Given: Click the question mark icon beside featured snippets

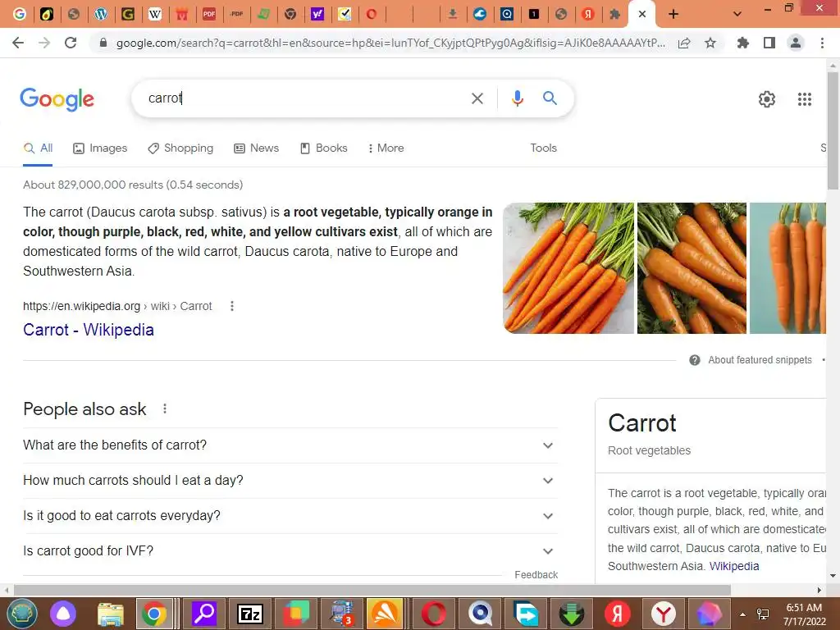Looking at the screenshot, I should (694, 360).
